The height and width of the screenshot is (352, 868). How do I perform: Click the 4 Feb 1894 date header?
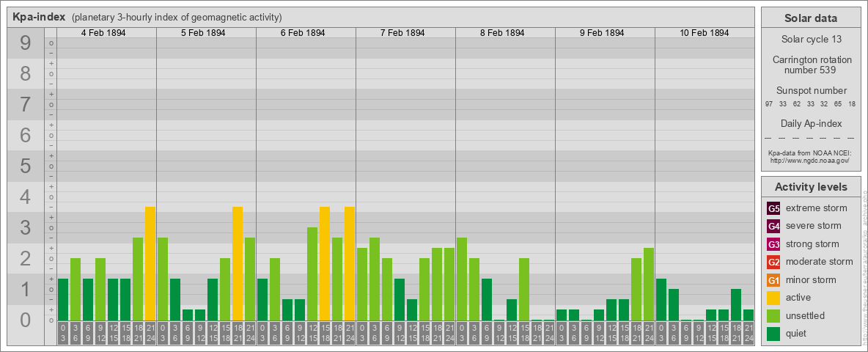pyautogui.click(x=103, y=33)
